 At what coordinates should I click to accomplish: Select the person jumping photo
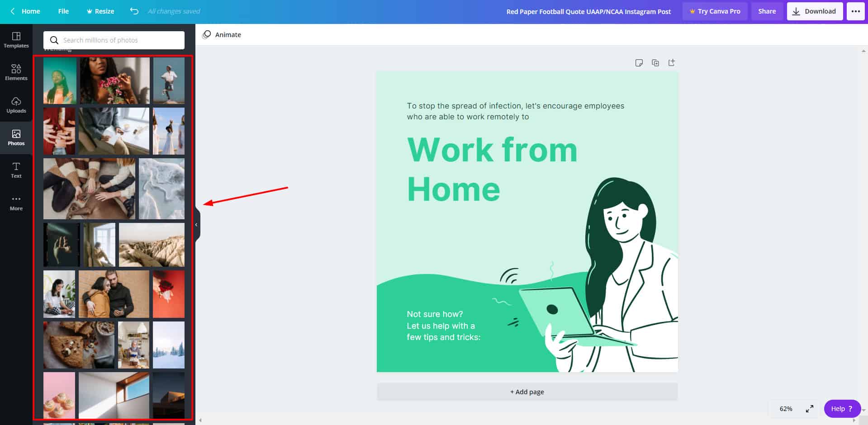pos(169,80)
